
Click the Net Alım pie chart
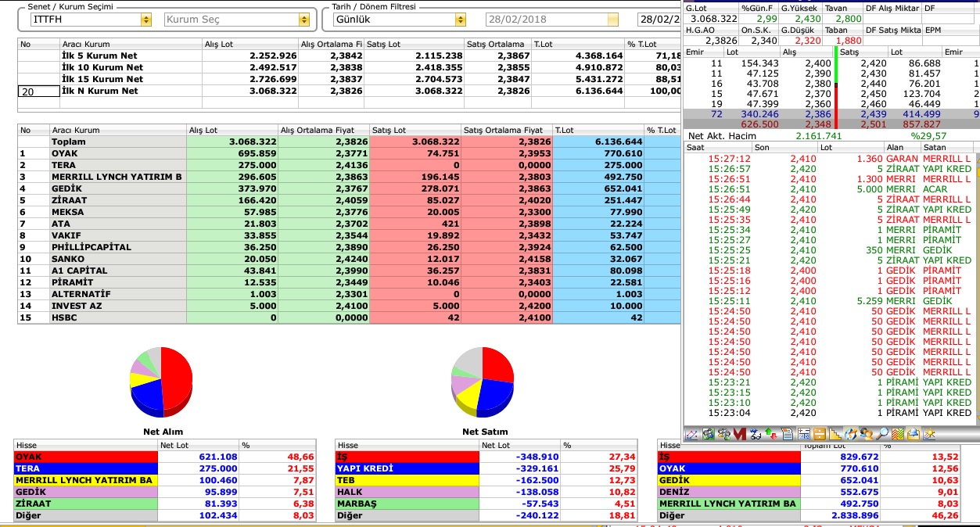coord(161,381)
